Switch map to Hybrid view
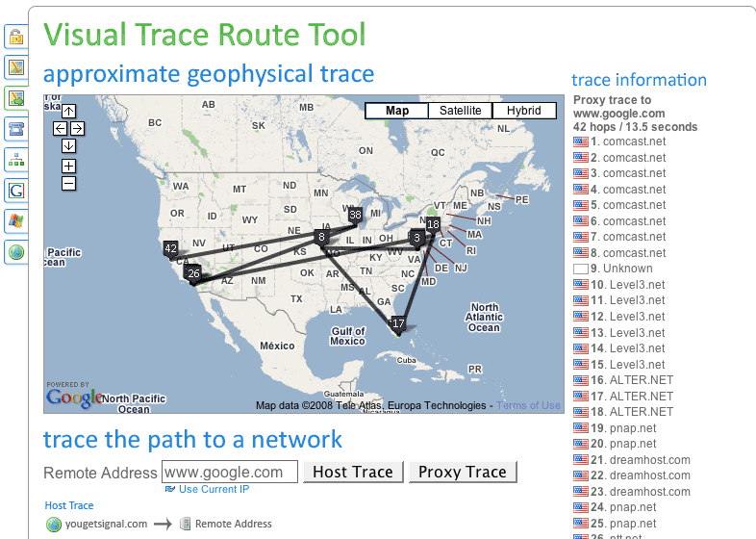This screenshot has width=756, height=539. [x=524, y=111]
